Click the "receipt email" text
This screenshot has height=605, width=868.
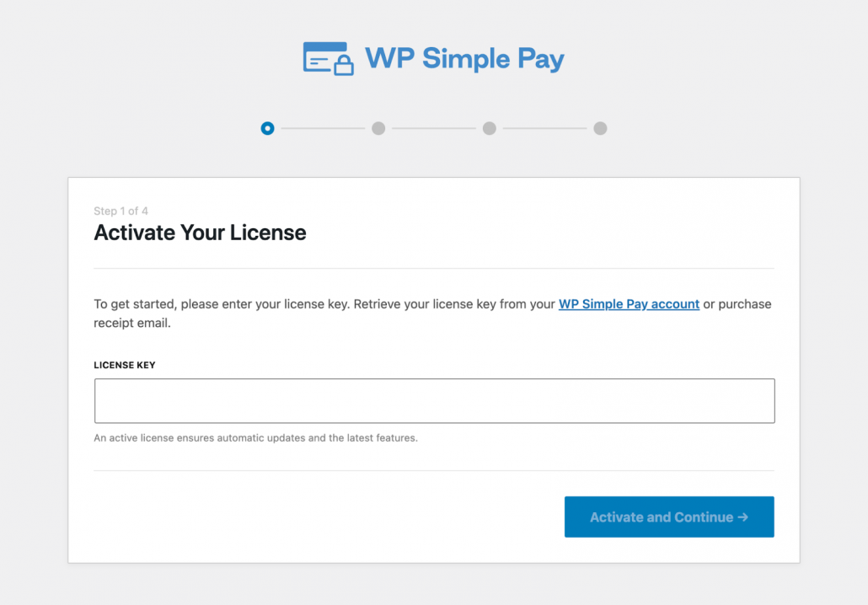coord(132,324)
